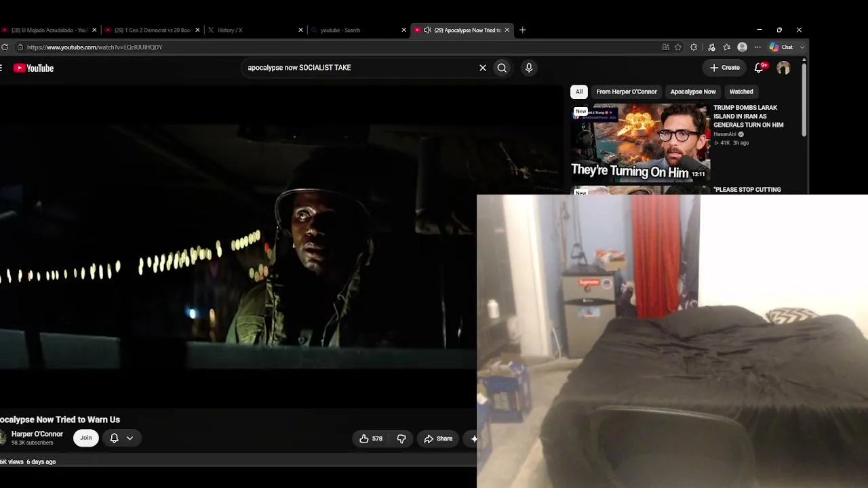This screenshot has height=488, width=868.
Task: Click the PLEASE STOP CUTTING video title
Action: (747, 190)
